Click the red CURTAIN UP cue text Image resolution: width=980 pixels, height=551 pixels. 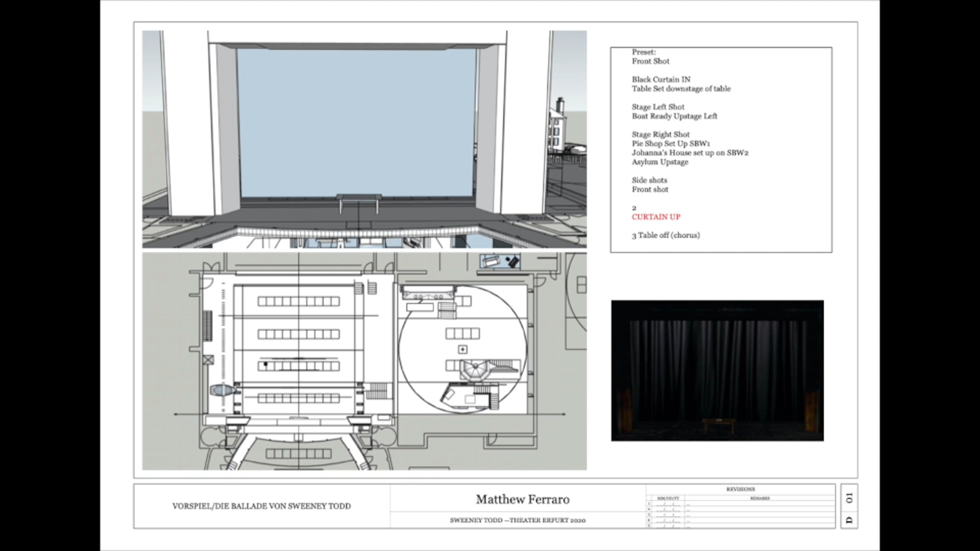656,217
